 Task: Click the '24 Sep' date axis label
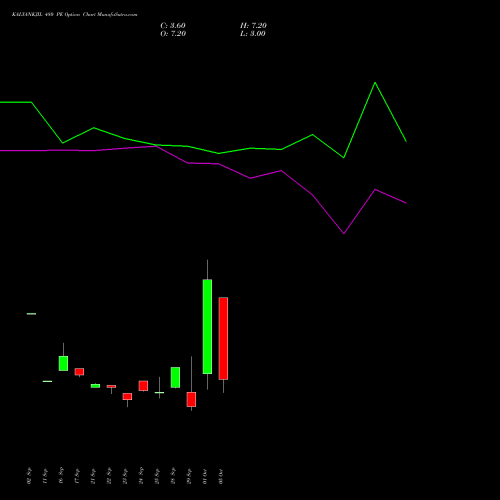[141, 476]
